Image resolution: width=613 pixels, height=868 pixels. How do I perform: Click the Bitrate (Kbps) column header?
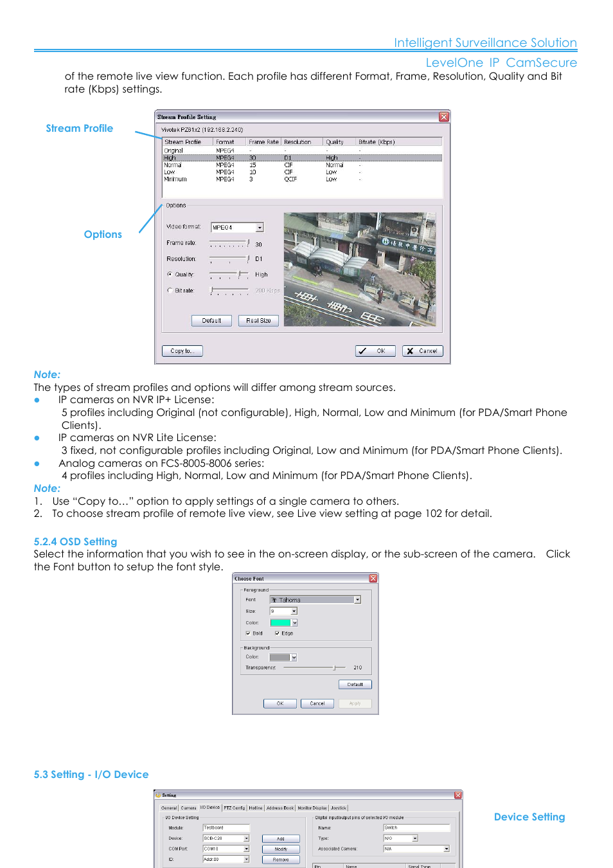[398, 142]
